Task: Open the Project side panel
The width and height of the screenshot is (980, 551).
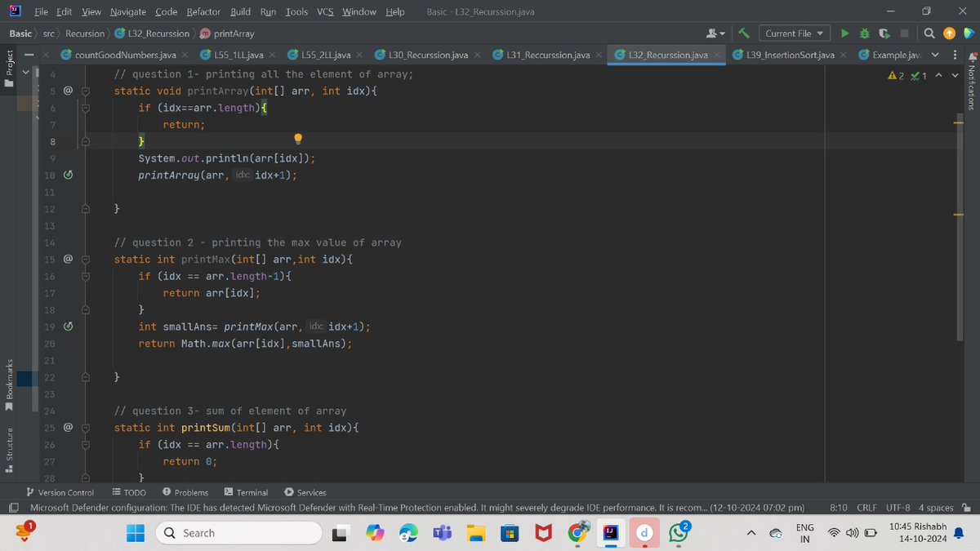Action: tap(10, 67)
